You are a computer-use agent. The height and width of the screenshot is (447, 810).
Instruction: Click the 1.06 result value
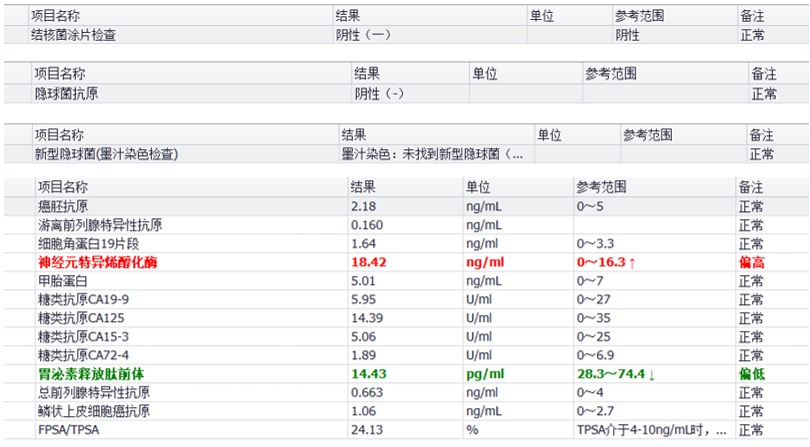pos(364,411)
